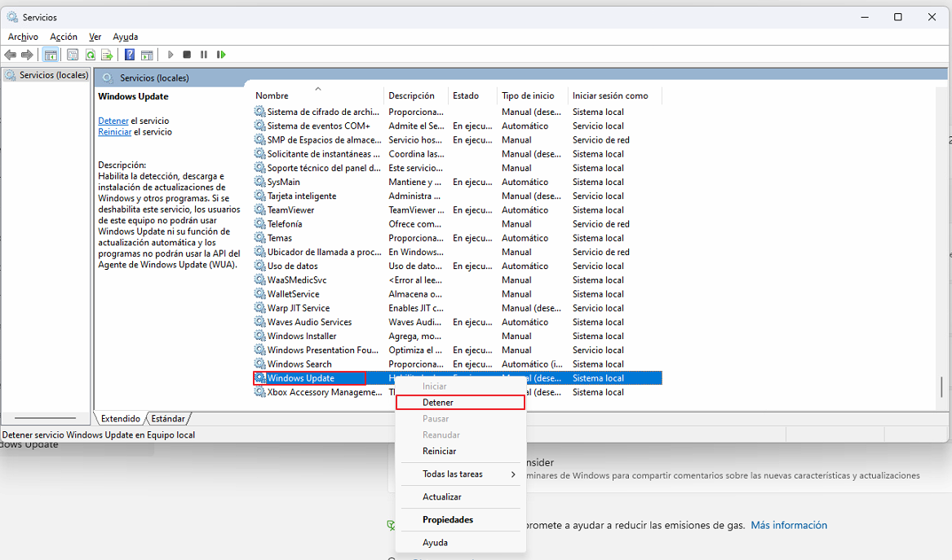The height and width of the screenshot is (560, 952).
Task: Click the gear icon beside Windows Search
Action: tap(260, 364)
